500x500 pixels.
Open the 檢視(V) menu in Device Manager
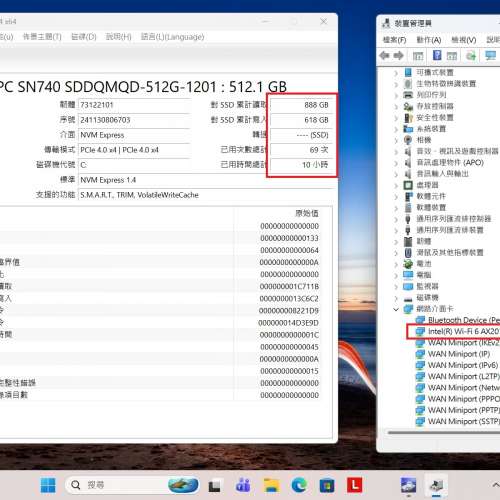click(x=464, y=40)
